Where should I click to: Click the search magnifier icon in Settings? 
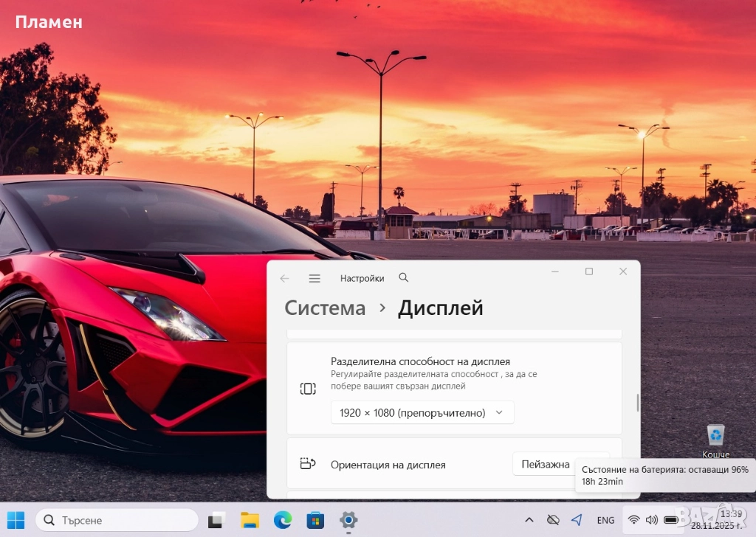(403, 278)
